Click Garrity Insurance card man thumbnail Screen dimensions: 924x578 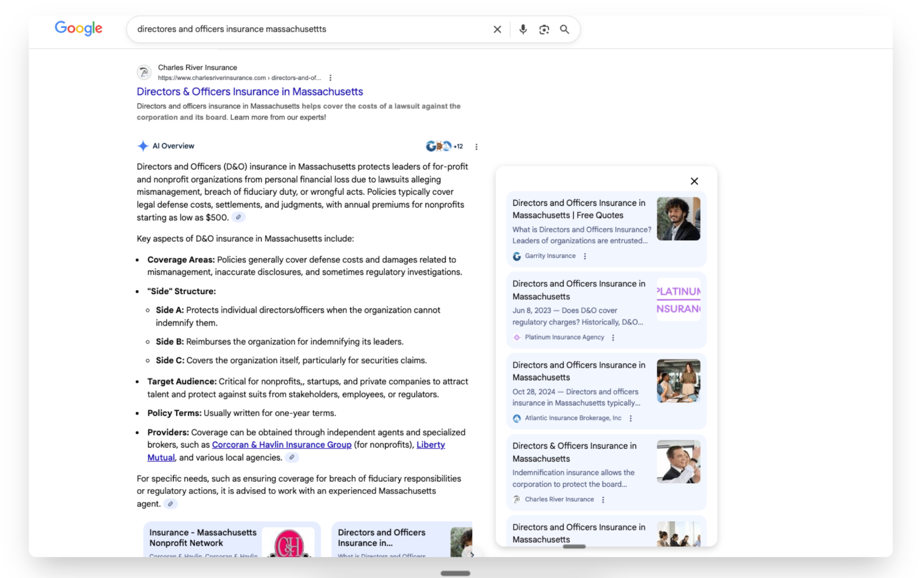coord(678,219)
